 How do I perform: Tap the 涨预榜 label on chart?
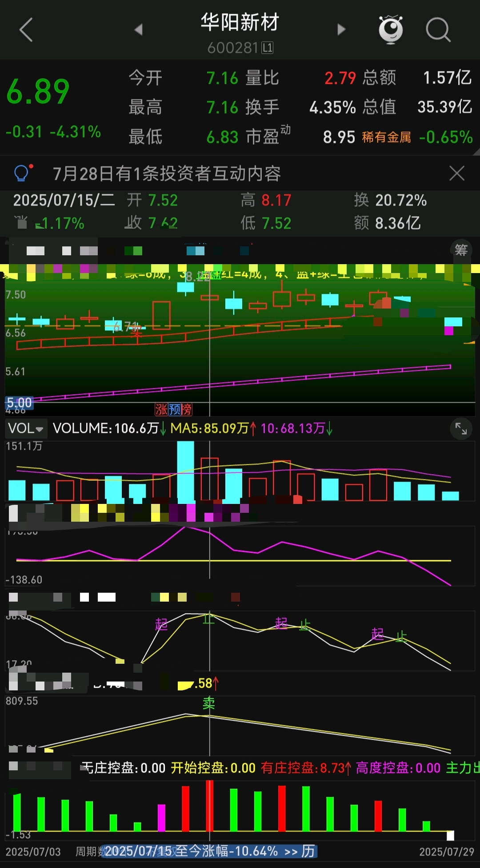tap(173, 409)
